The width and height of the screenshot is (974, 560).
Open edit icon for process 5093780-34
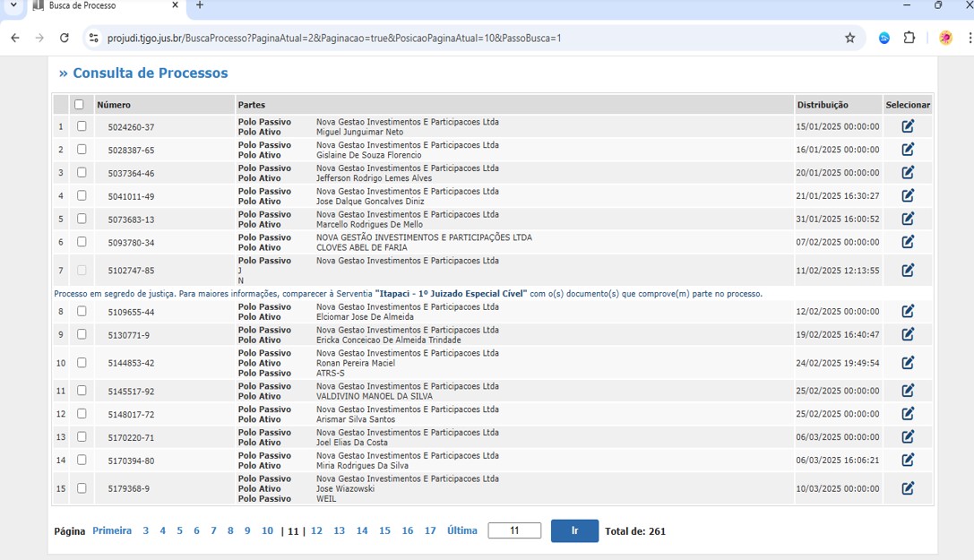[908, 242]
